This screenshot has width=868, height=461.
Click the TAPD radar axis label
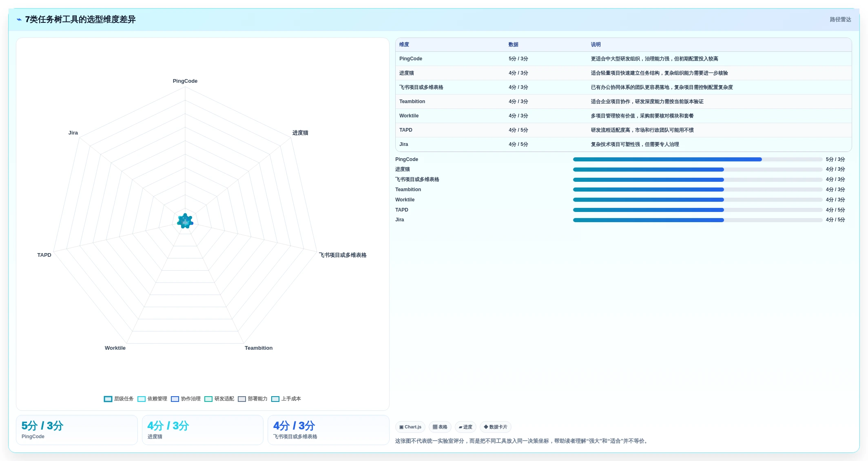44,255
